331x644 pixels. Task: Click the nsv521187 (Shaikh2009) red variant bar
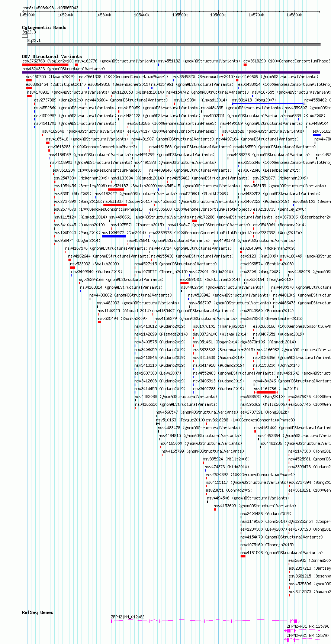coord(116,190)
